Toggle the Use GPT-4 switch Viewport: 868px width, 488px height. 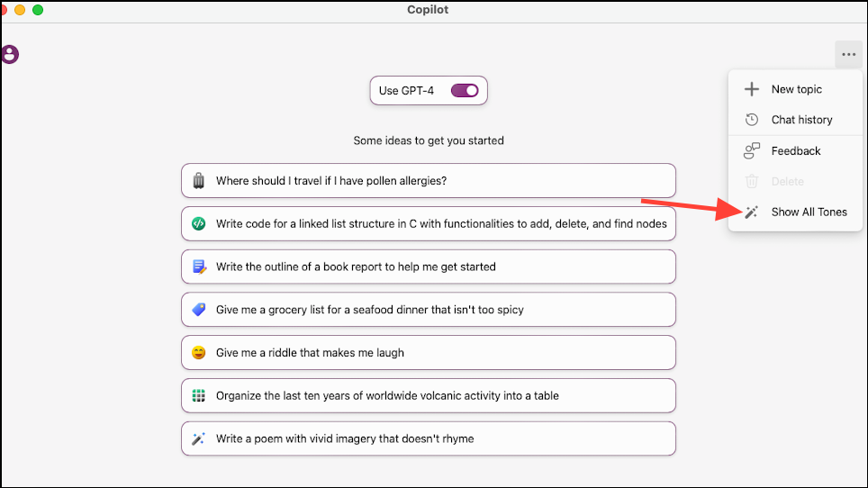point(465,90)
